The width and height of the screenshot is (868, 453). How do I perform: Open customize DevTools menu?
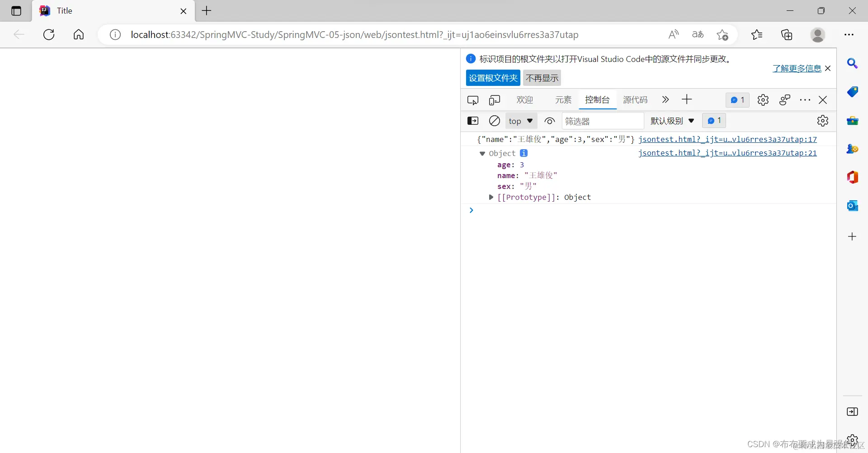point(805,100)
